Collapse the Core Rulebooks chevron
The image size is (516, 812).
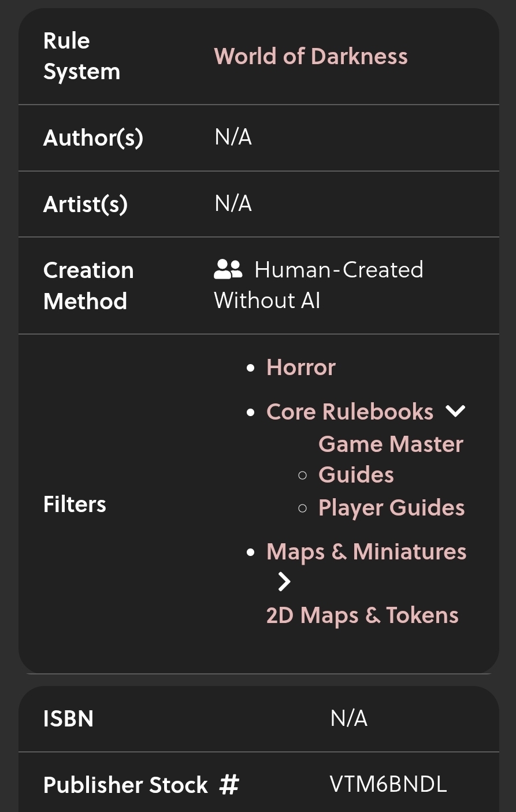pos(455,411)
